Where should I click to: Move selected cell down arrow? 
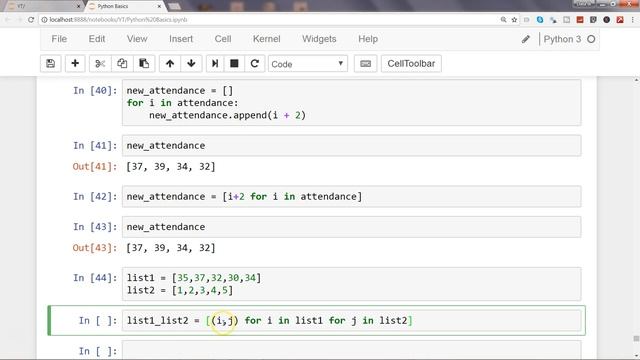[191, 64]
